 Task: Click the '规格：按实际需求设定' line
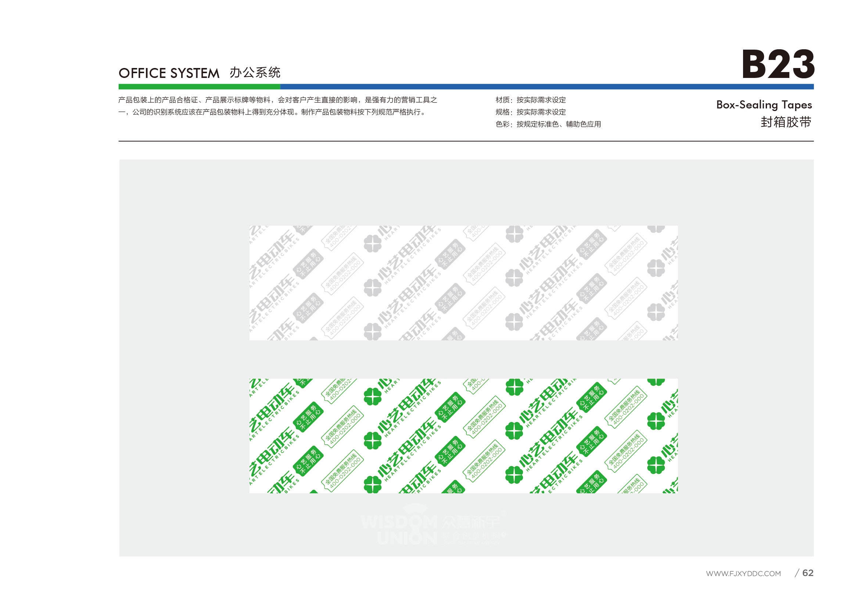[530, 112]
